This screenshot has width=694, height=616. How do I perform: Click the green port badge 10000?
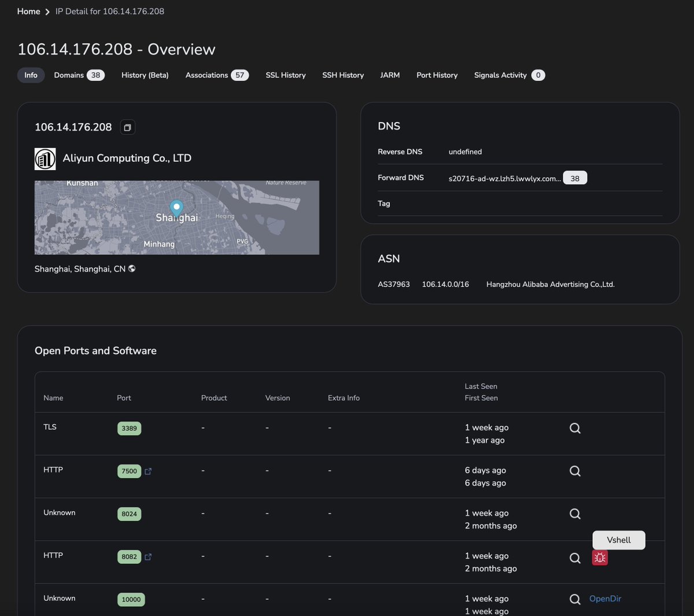(x=131, y=600)
